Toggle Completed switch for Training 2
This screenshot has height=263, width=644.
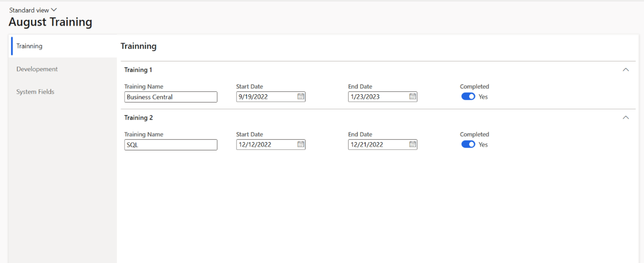[x=468, y=145]
